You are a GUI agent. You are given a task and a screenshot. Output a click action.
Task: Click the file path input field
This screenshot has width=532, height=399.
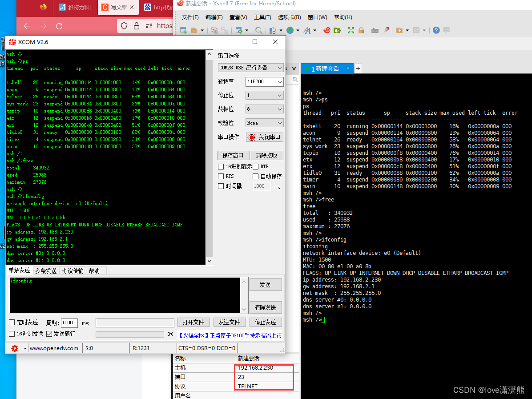135,322
